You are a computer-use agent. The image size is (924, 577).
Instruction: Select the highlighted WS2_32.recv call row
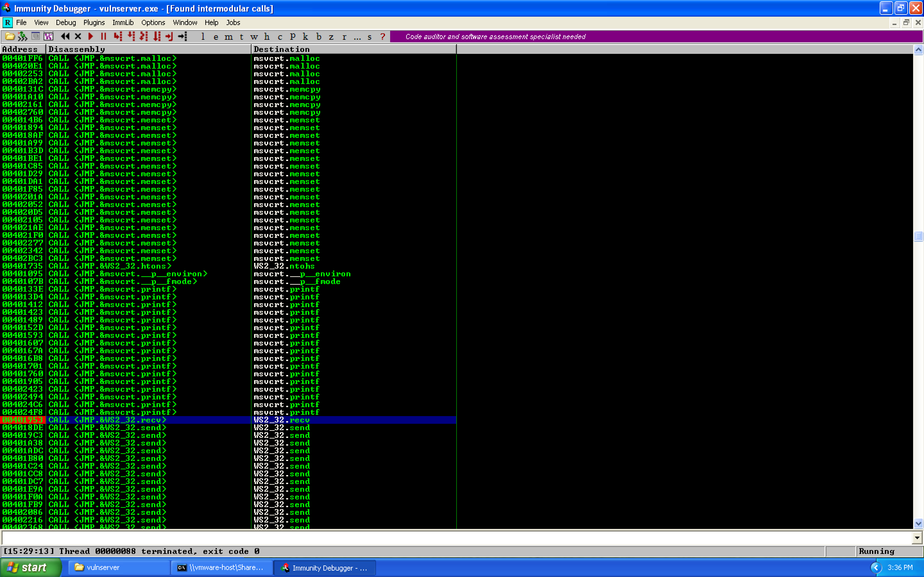[x=229, y=420]
